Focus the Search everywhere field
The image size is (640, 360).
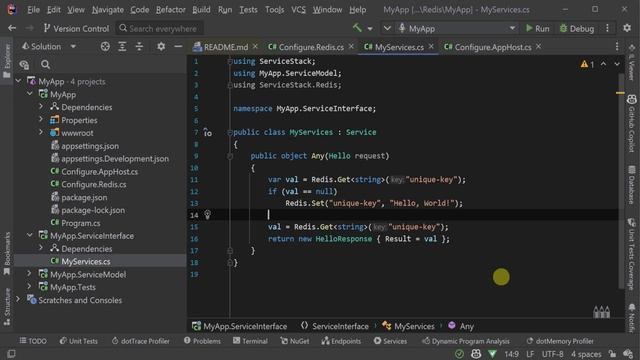pos(159,29)
